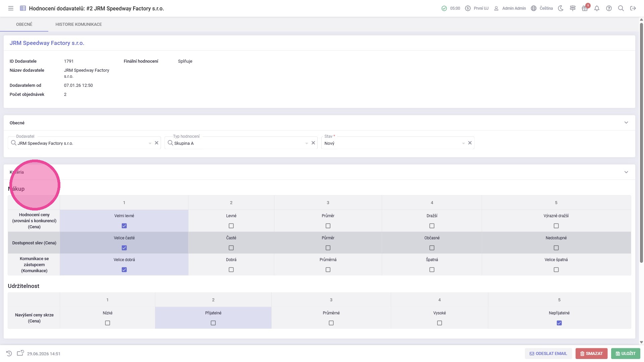The height and width of the screenshot is (362, 644).
Task: Check Přijatelné for Navýšení ceny skrze
Action: click(x=213, y=323)
